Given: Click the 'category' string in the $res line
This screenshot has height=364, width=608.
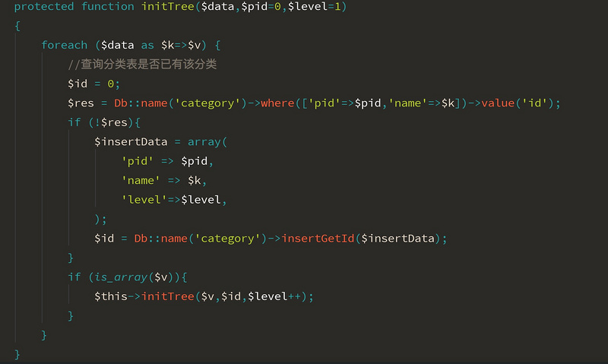Looking at the screenshot, I should [207, 103].
